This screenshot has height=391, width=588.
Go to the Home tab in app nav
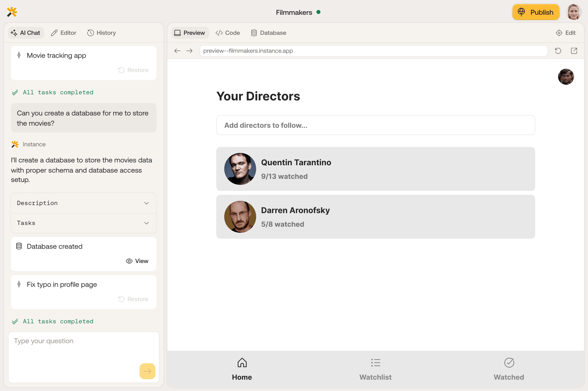242,369
